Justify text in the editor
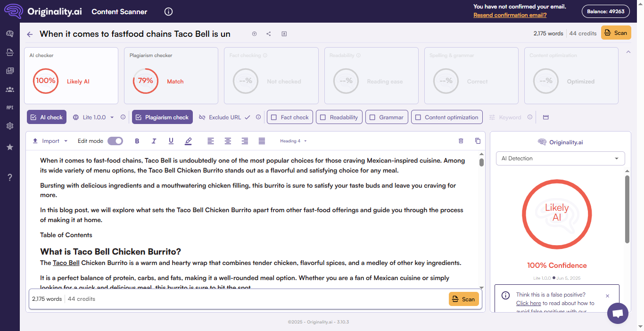This screenshot has height=331, width=644. 262,141
